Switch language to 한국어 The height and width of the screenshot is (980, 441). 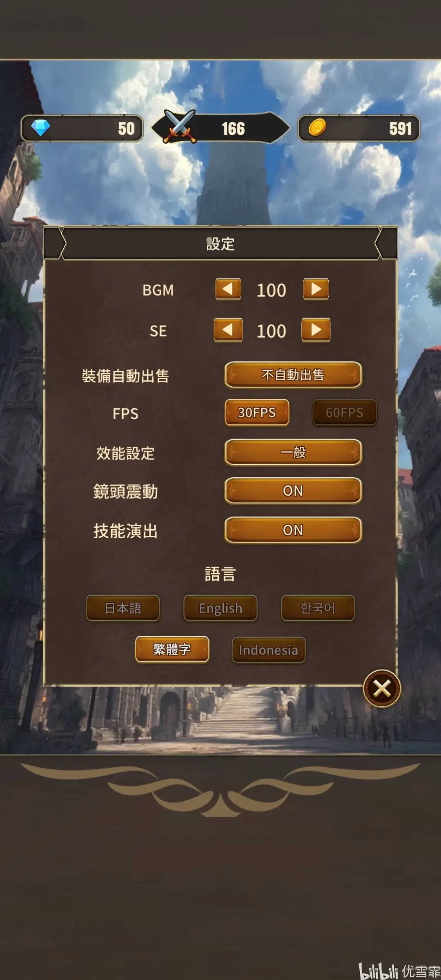pos(318,608)
